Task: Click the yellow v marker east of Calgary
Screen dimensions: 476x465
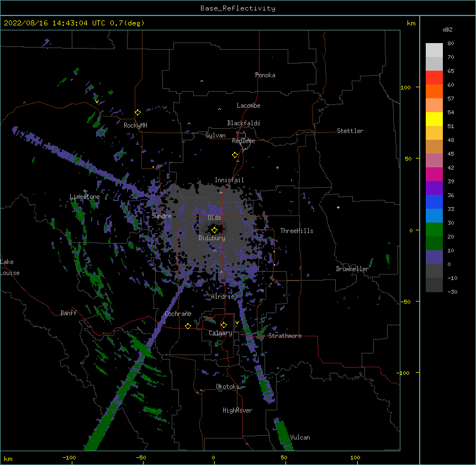Action: click(237, 323)
